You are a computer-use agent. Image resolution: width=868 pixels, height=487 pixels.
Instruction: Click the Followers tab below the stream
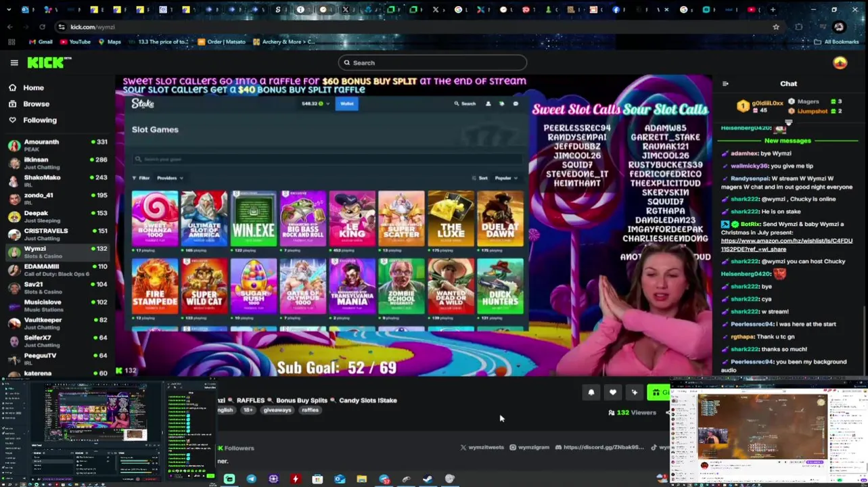236,448
